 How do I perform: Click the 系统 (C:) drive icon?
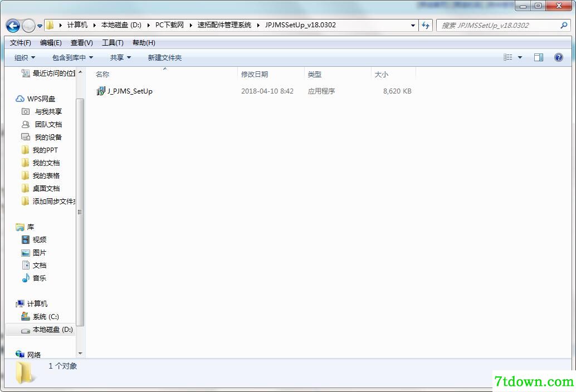tap(26, 316)
